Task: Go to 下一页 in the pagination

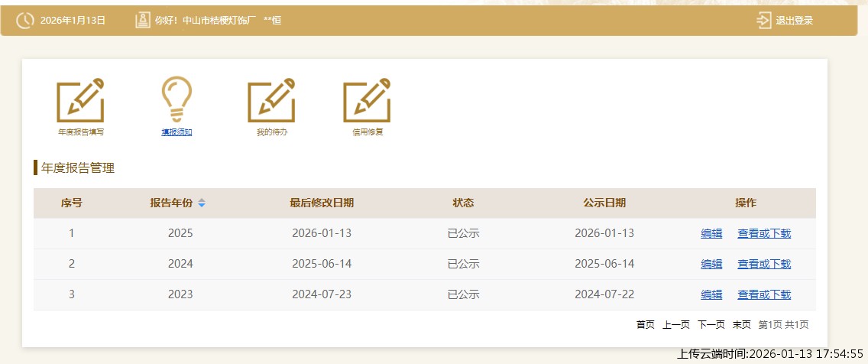Action: pyautogui.click(x=711, y=325)
